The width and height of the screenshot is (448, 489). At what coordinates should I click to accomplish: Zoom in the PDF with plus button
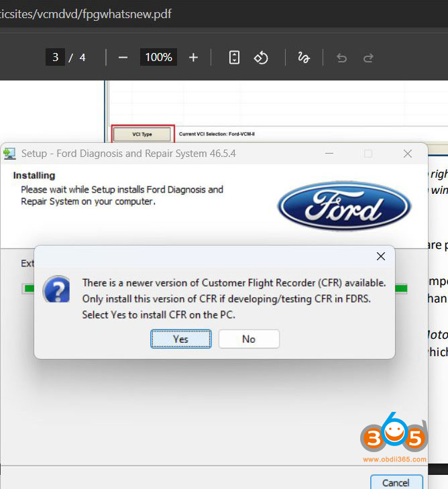[193, 58]
